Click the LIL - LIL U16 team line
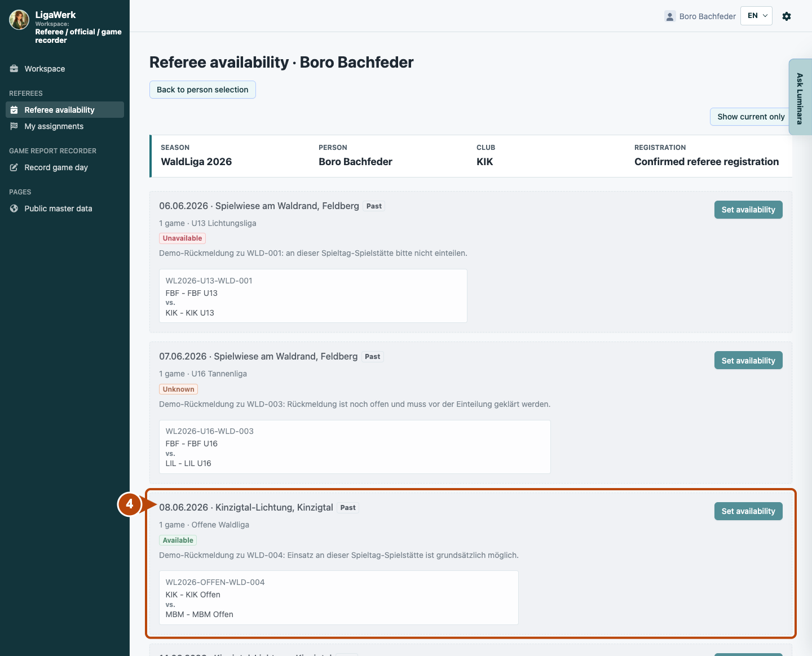Image resolution: width=812 pixels, height=656 pixels. click(x=188, y=463)
